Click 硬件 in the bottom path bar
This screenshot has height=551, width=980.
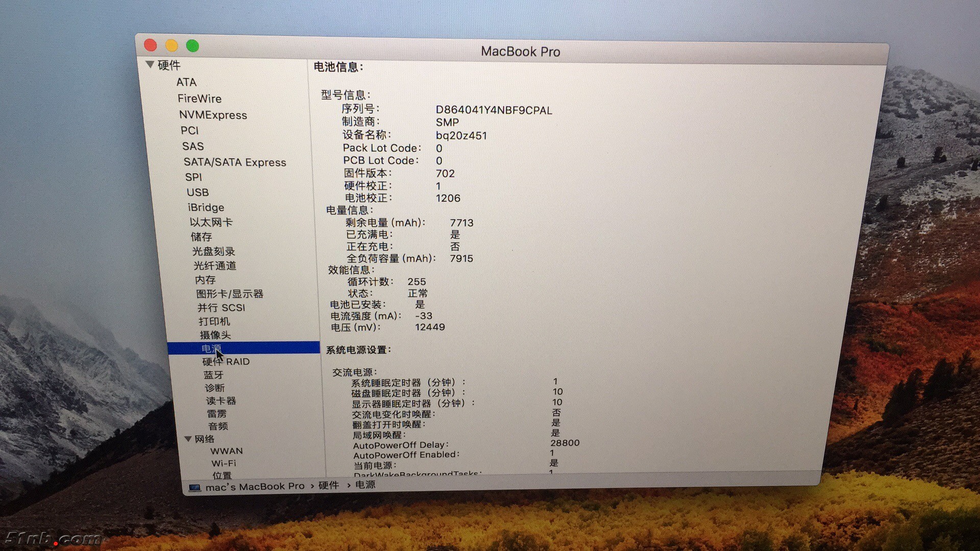pos(328,485)
